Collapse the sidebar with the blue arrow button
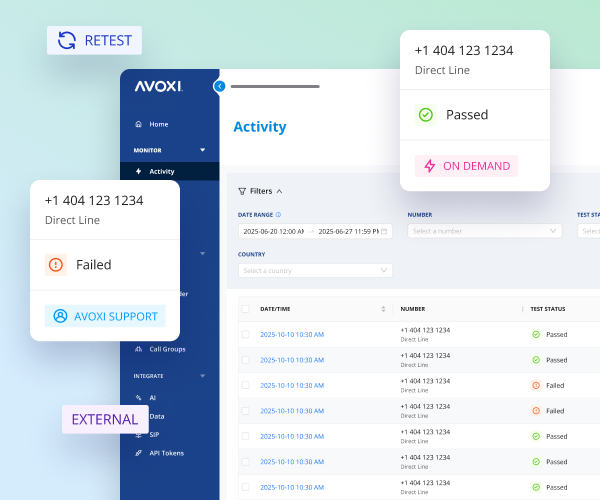This screenshot has width=600, height=500. click(x=219, y=86)
